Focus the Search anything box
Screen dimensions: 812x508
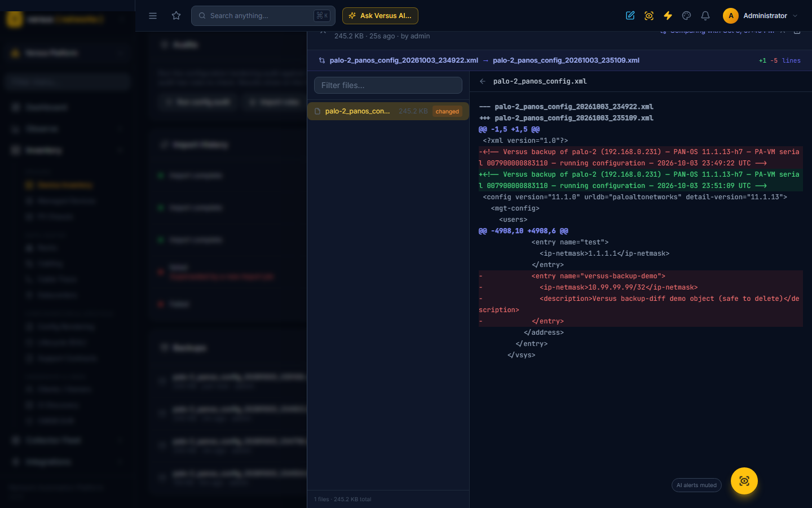pyautogui.click(x=263, y=16)
